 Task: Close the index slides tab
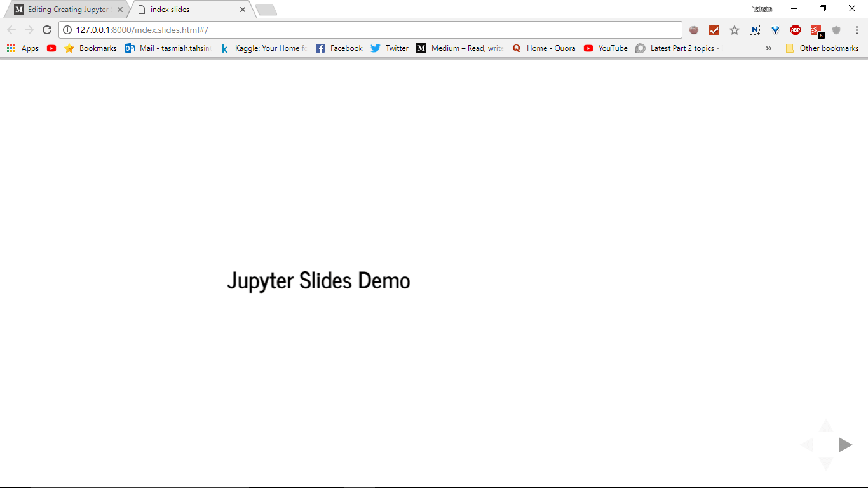pyautogui.click(x=243, y=10)
